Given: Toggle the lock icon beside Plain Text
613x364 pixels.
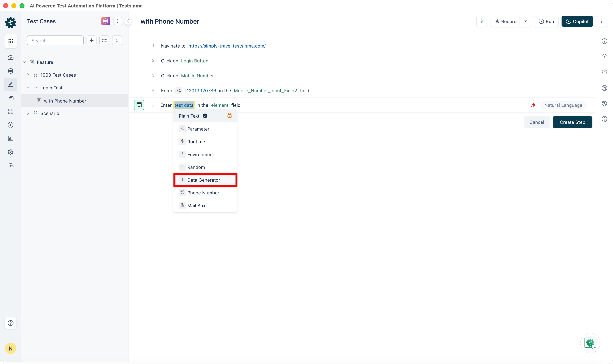Looking at the screenshot, I should click(x=229, y=115).
